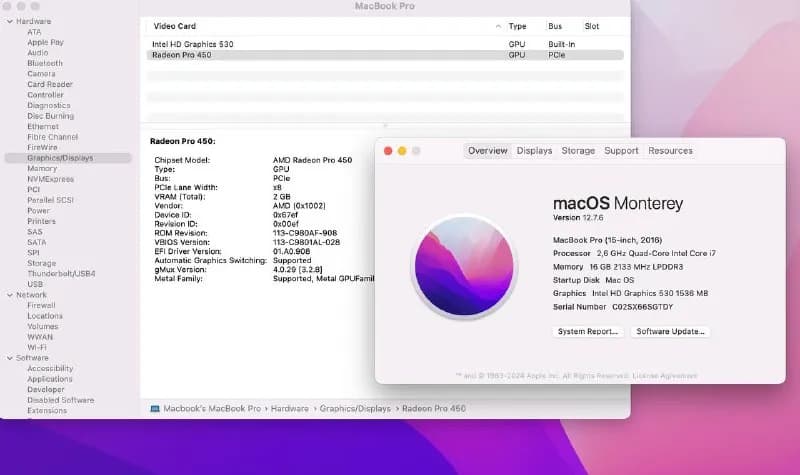This screenshot has width=800, height=475.
Task: Select Camera in the sidebar
Action: tap(41, 73)
